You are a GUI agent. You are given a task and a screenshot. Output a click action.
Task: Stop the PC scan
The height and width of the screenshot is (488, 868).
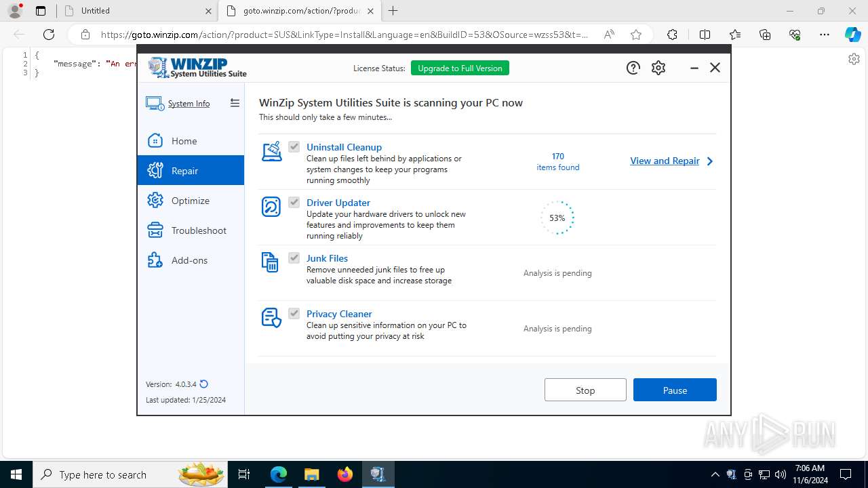[x=585, y=390]
